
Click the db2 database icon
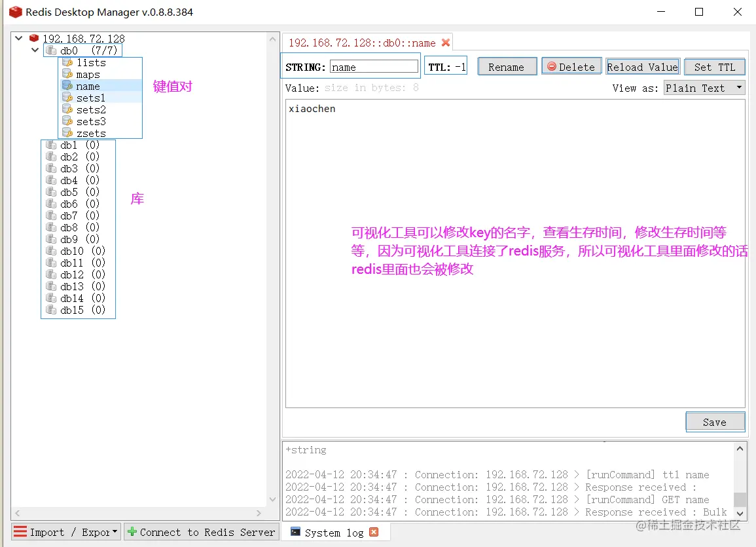50,157
